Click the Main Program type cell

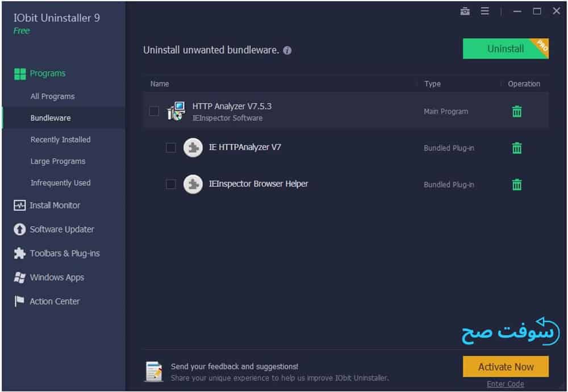[x=446, y=111]
